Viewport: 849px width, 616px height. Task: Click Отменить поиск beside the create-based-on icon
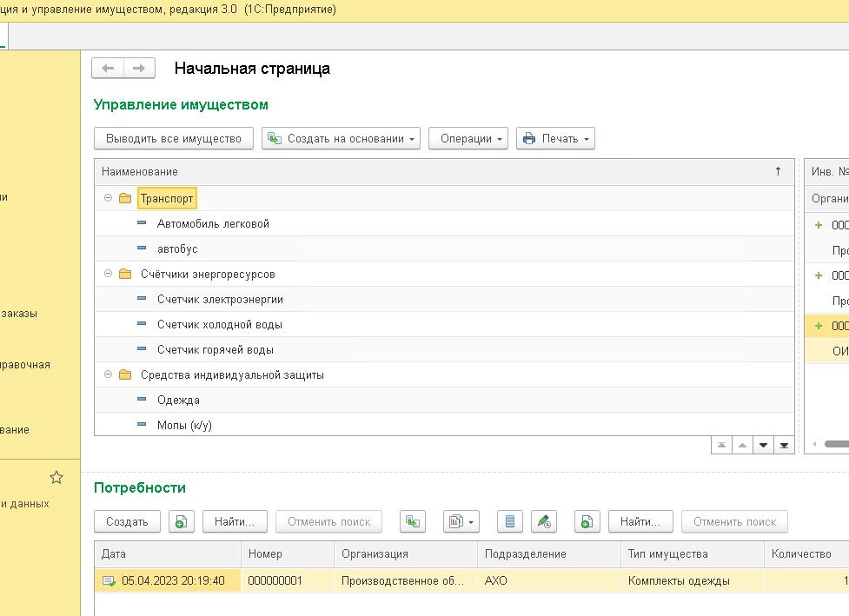(x=329, y=522)
